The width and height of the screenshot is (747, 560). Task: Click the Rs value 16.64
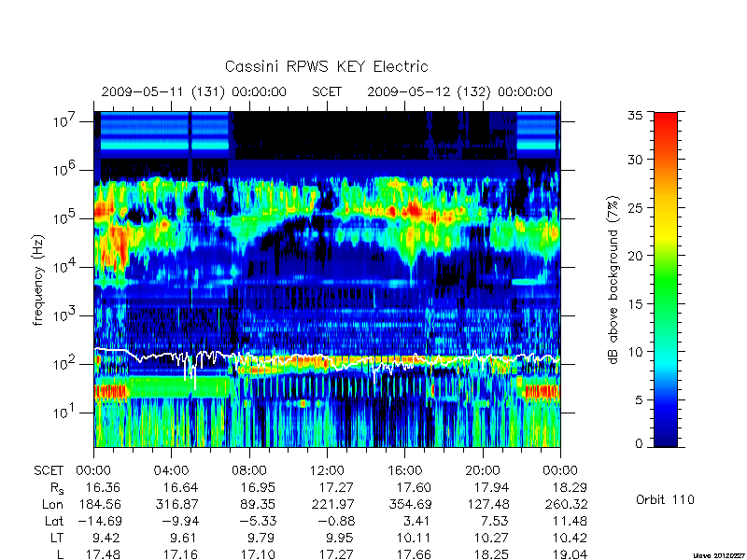coord(180,487)
